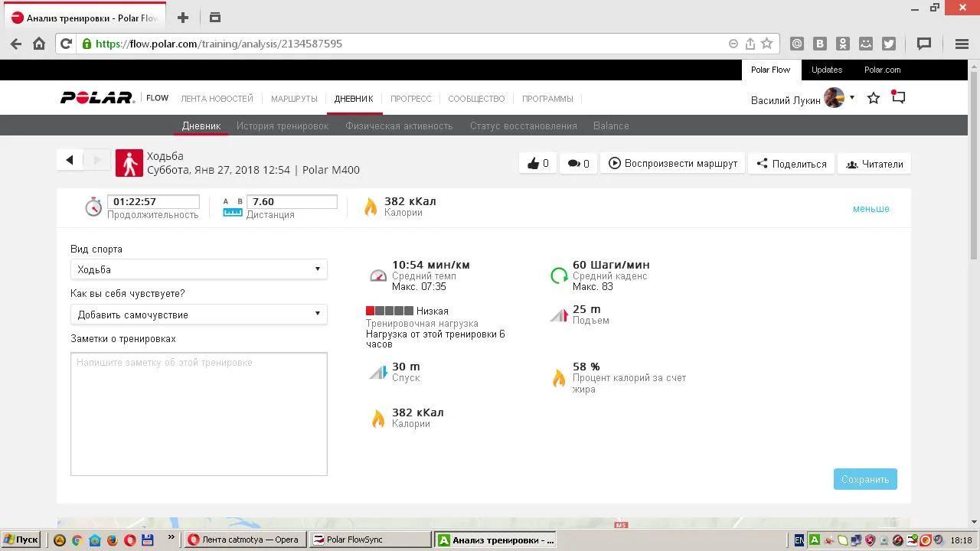Click the Сохранить button
Viewport: 980px width, 551px height.
click(865, 479)
